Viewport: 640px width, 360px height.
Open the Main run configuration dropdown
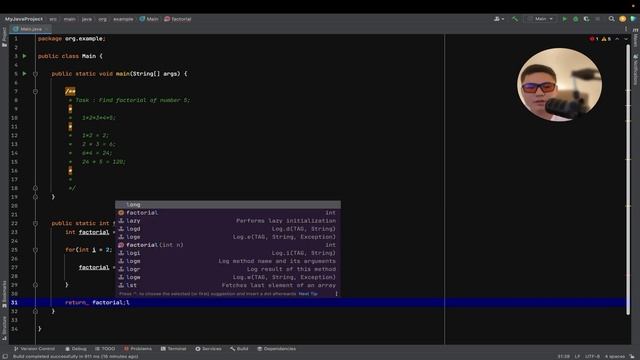[540, 19]
